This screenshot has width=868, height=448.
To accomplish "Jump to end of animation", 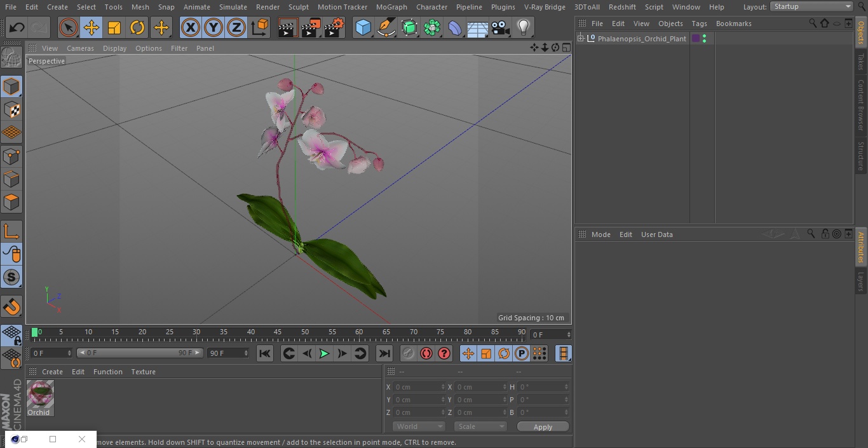I will click(x=384, y=353).
